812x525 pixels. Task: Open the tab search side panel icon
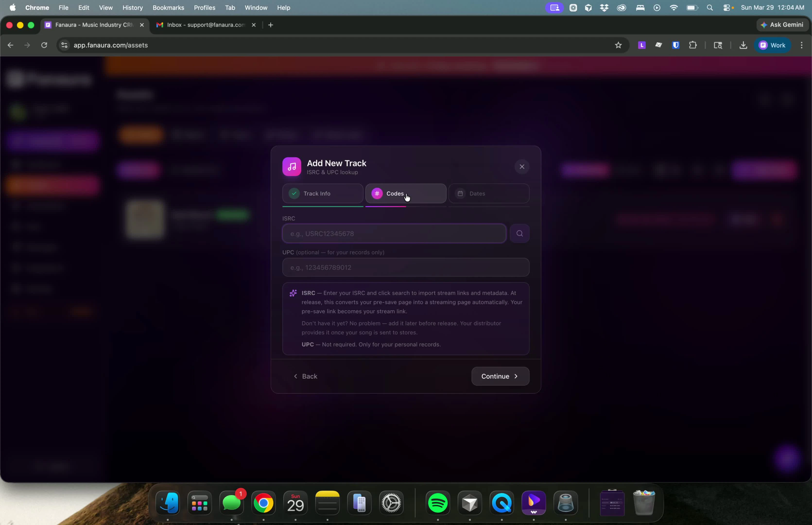click(718, 45)
